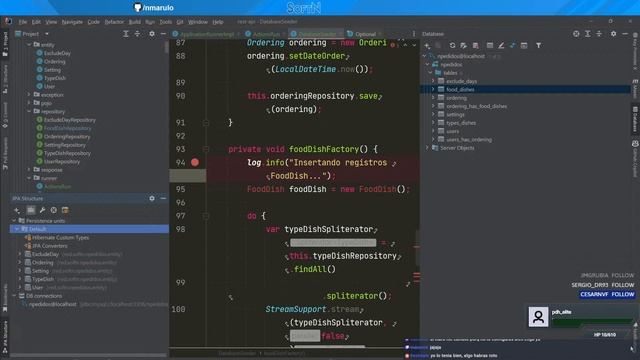Collapse Persistence units node

14,221
